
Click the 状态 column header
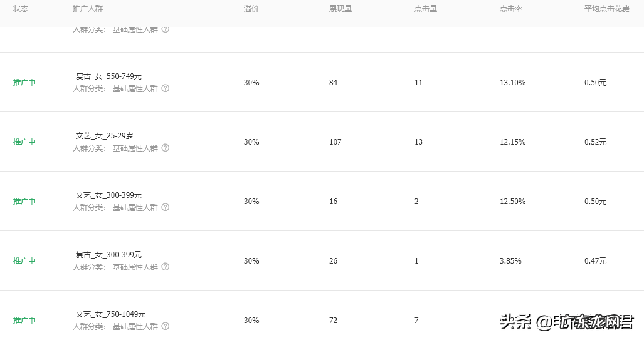[x=21, y=9]
